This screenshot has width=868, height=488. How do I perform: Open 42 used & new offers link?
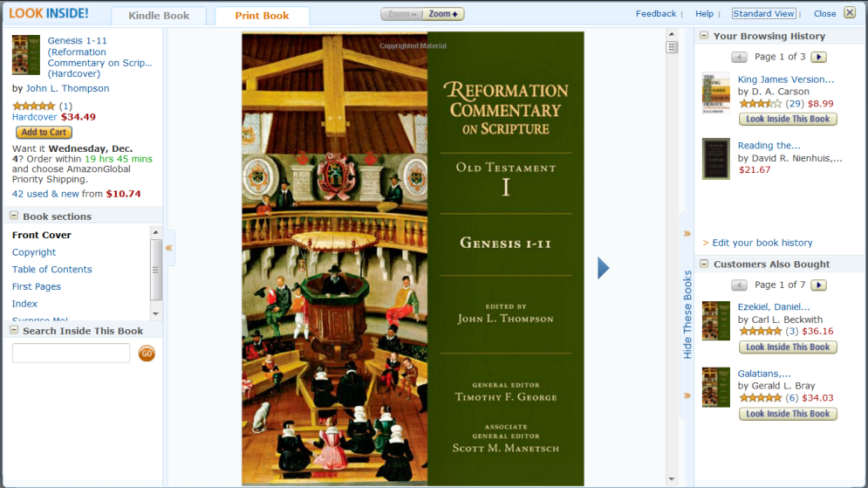(x=45, y=194)
